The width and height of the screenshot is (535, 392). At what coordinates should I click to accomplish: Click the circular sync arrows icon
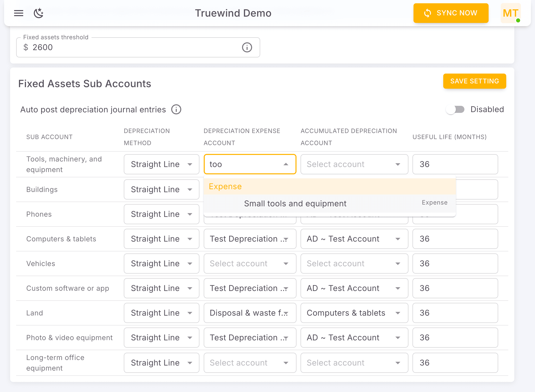pos(427,13)
